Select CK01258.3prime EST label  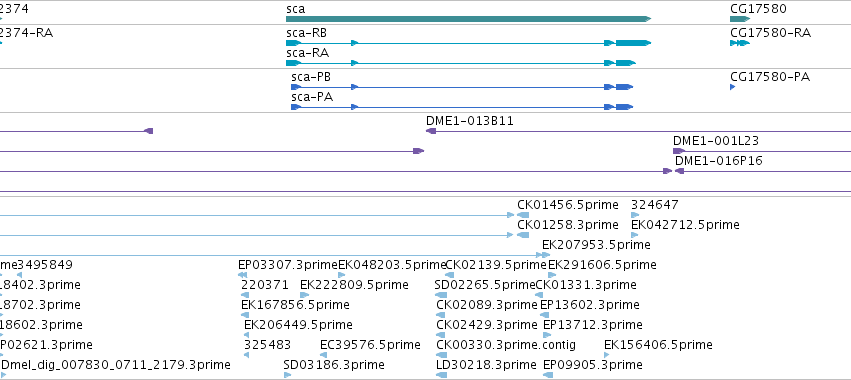point(568,225)
